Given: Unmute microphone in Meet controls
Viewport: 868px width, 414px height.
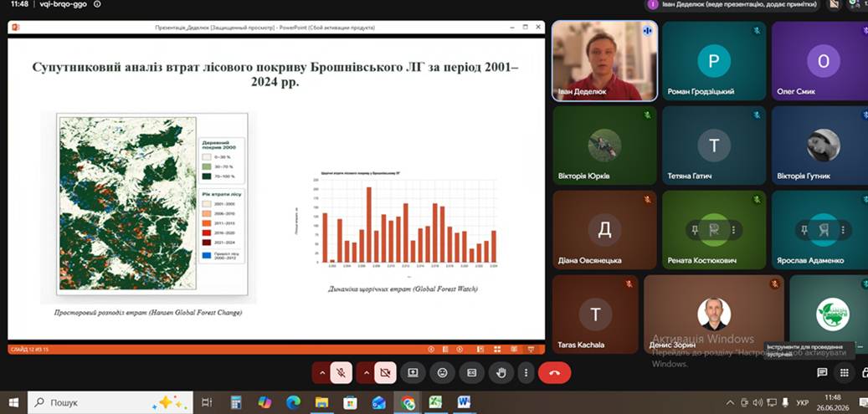Looking at the screenshot, I should pos(341,373).
